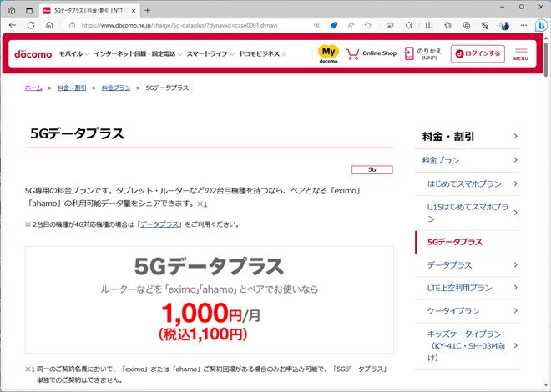Image resolution: width=551 pixels, height=392 pixels.
Task: Click the page vertical scrollbar thumb
Action: pos(546,58)
